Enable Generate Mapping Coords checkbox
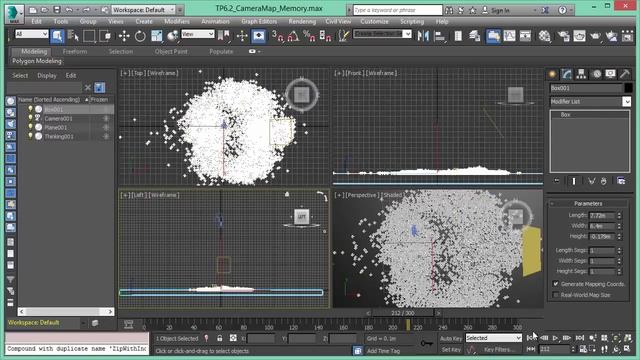Image resolution: width=640 pixels, height=360 pixels. point(556,284)
